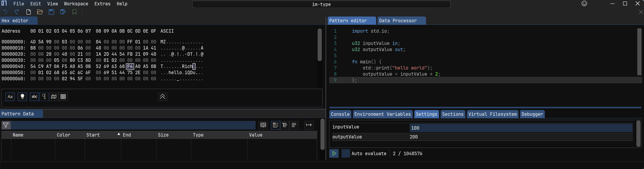
Task: Switch to the Data Processor tab
Action: (398, 21)
